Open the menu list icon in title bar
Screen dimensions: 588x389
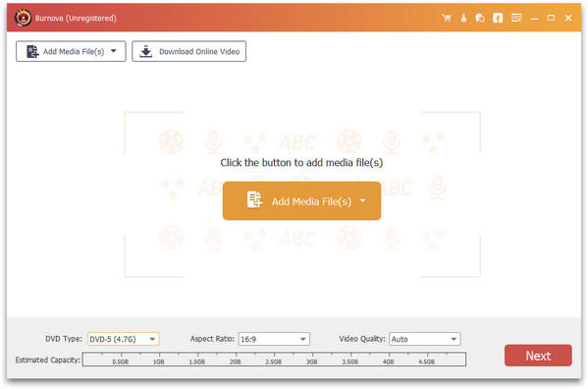point(516,18)
